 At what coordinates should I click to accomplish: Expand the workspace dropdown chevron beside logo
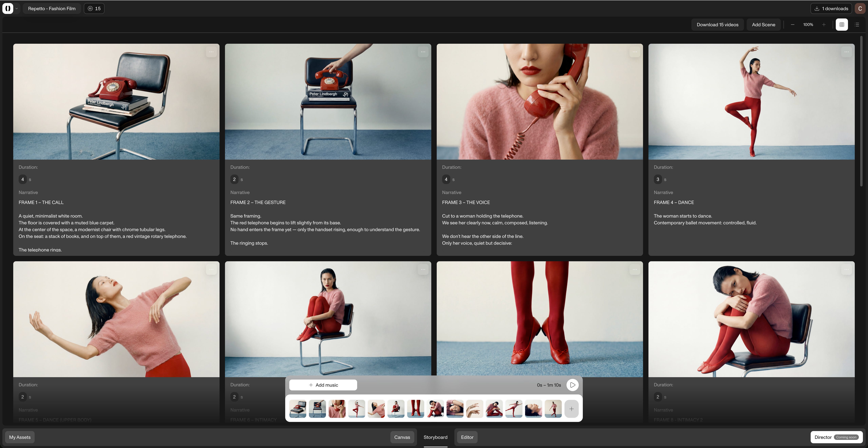pyautogui.click(x=16, y=9)
